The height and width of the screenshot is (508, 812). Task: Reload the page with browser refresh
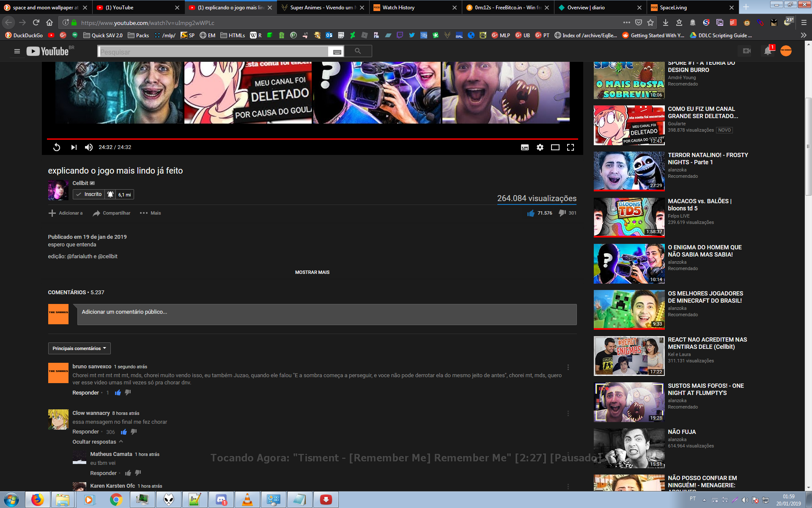point(36,22)
